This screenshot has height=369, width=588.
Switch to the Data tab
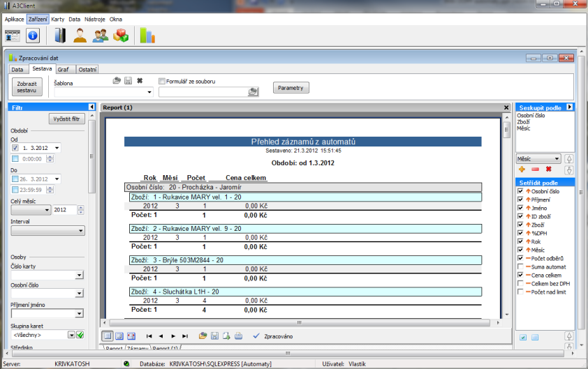17,69
